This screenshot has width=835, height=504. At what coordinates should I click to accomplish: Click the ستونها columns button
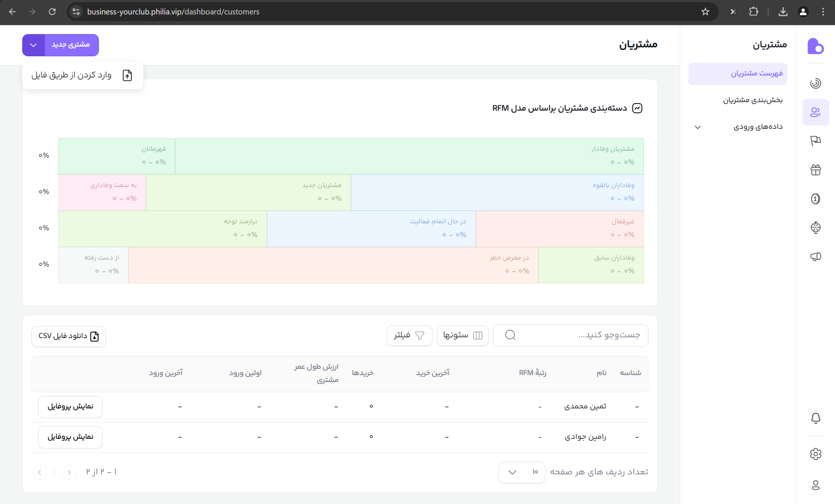pos(462,336)
